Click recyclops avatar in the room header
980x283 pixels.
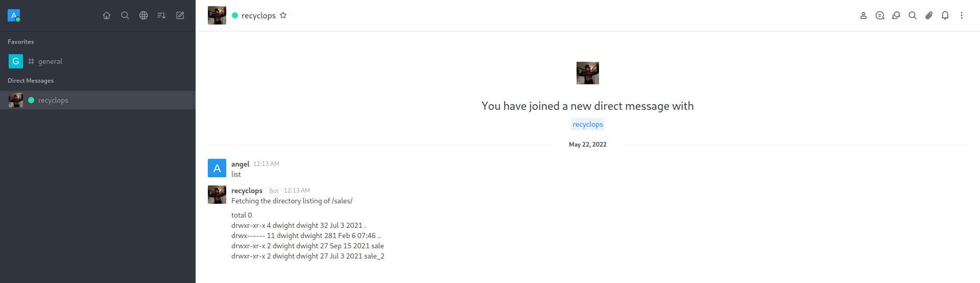click(x=217, y=15)
